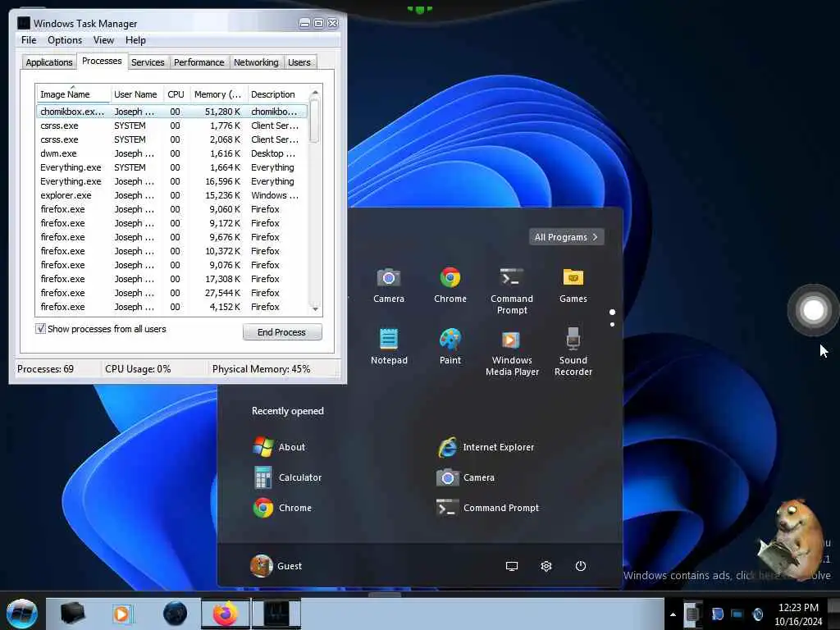The height and width of the screenshot is (630, 840).
Task: Click the Task Manager taskbar button
Action: coord(276,614)
